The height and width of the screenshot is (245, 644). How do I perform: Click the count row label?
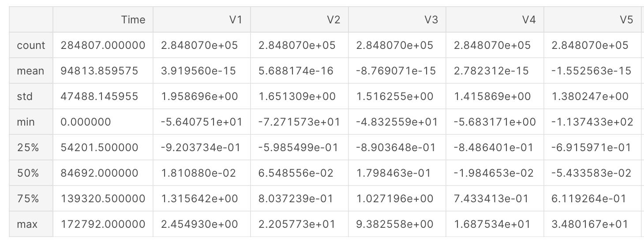pyautogui.click(x=31, y=45)
